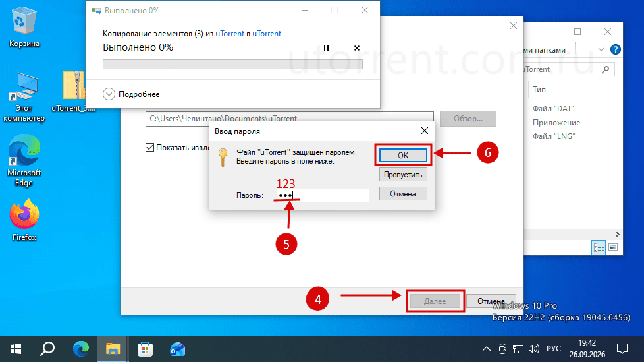Open the notification center icon
This screenshot has height=362, width=644.
click(622, 349)
